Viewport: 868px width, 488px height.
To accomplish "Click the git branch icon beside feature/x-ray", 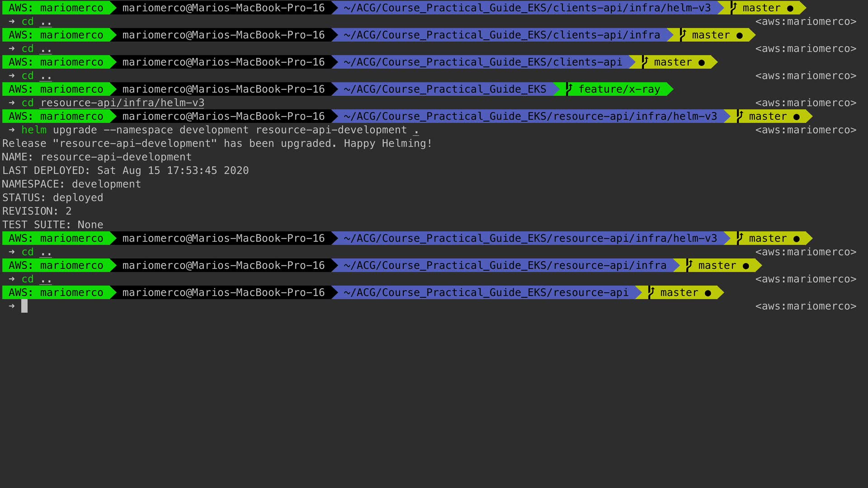I will click(569, 89).
